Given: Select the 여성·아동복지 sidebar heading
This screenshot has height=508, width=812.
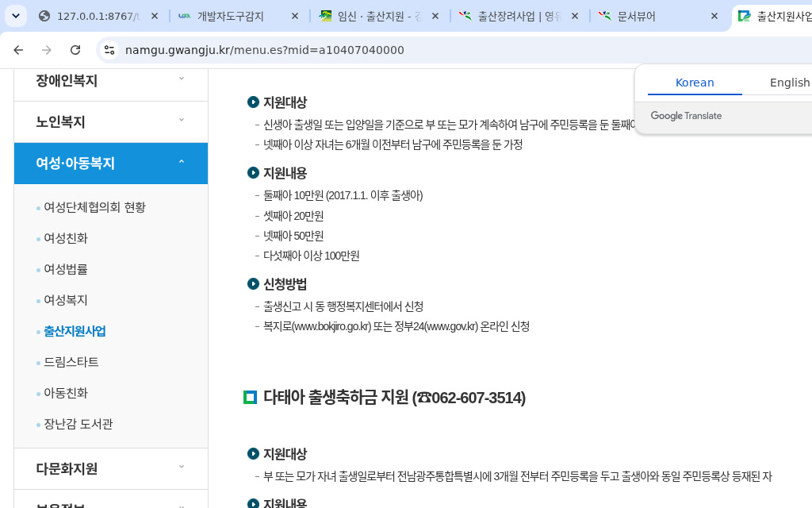Looking at the screenshot, I should pyautogui.click(x=111, y=164).
